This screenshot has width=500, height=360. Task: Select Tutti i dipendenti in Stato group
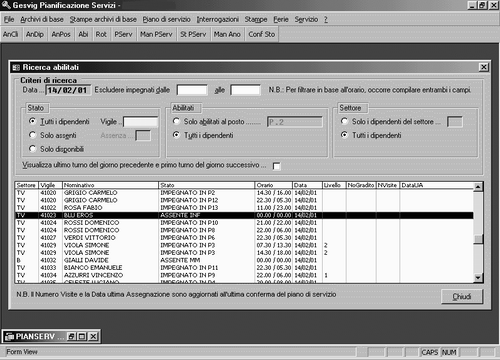[x=32, y=121]
